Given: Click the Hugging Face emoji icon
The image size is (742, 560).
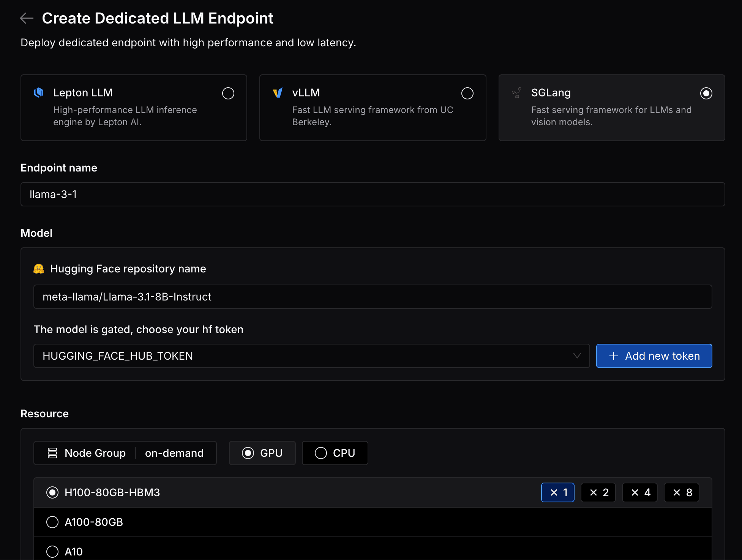Looking at the screenshot, I should pyautogui.click(x=39, y=269).
